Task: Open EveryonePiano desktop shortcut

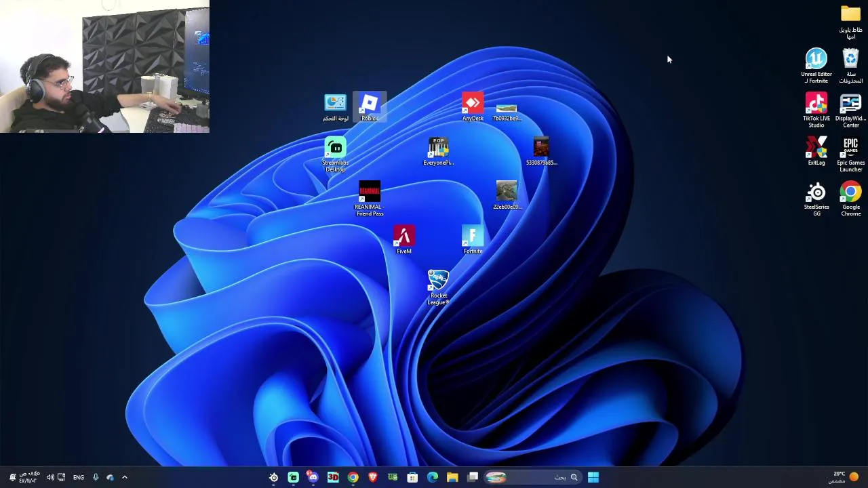Action: [x=438, y=152]
